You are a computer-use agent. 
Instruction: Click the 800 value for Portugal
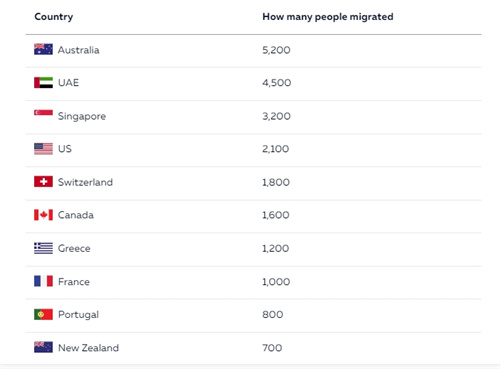pyautogui.click(x=273, y=314)
